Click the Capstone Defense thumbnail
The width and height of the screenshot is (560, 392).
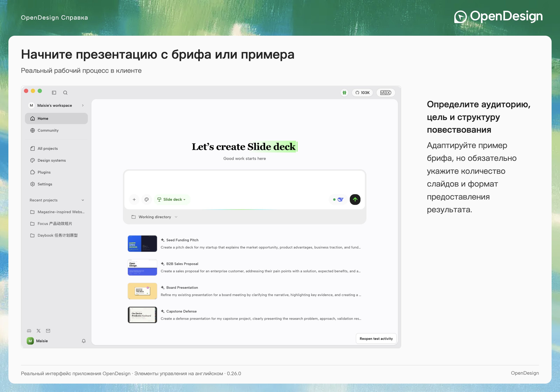click(x=142, y=315)
